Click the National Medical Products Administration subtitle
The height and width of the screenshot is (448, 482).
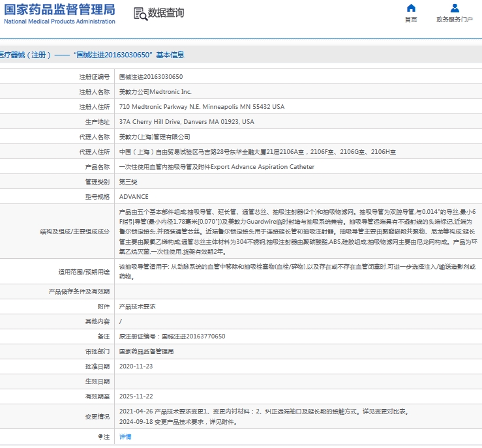point(59,22)
